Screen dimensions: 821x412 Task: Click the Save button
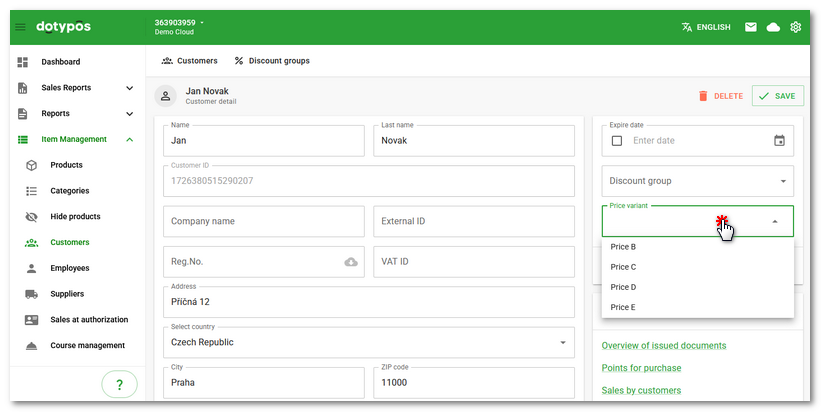click(777, 96)
